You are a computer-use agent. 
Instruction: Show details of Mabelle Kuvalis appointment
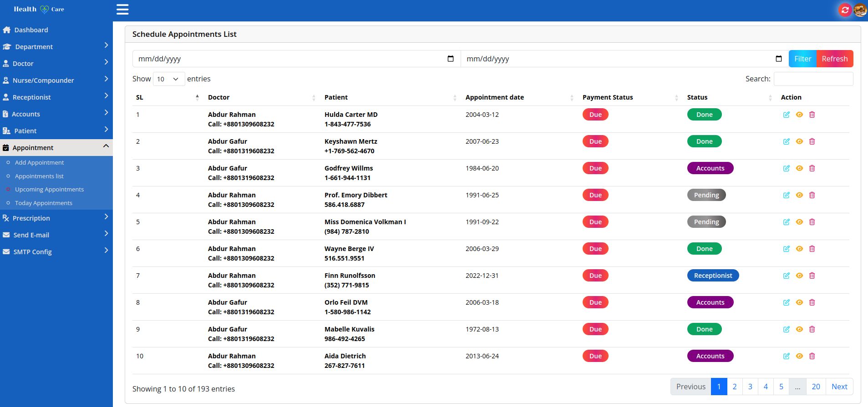(799, 329)
